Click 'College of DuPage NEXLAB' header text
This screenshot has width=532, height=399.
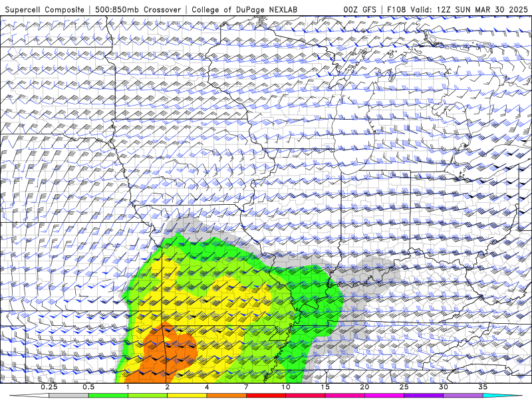(244, 9)
